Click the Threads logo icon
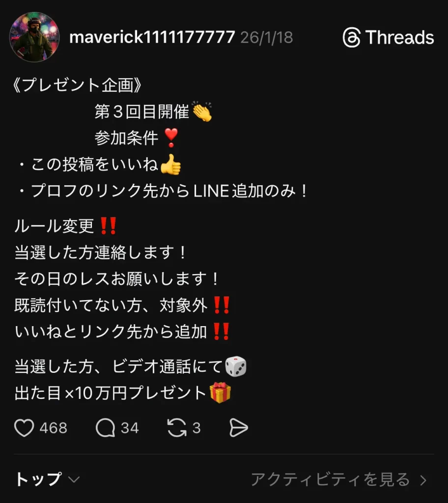Screen dimensions: 448x503 click(x=352, y=37)
